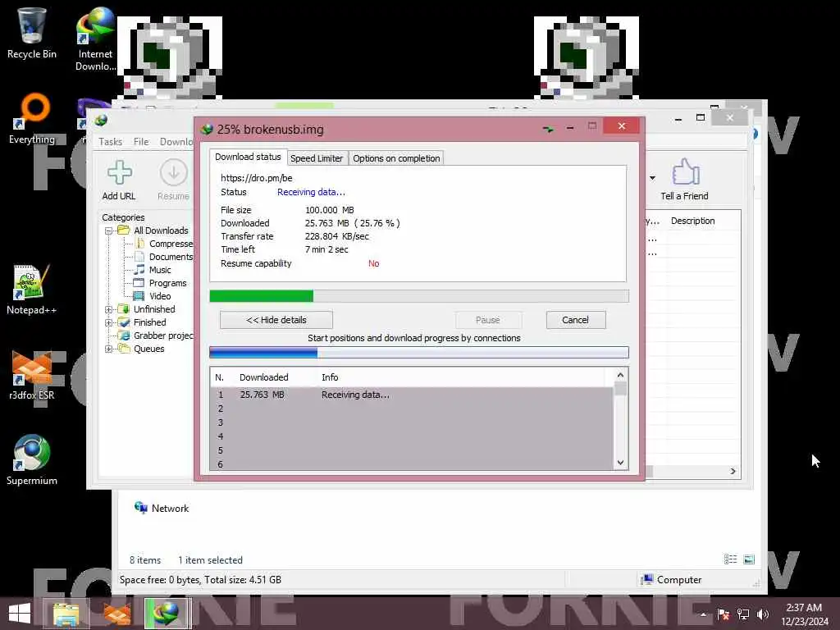
Task: Click the Action Center flag tray icon
Action: pyautogui.click(x=724, y=614)
